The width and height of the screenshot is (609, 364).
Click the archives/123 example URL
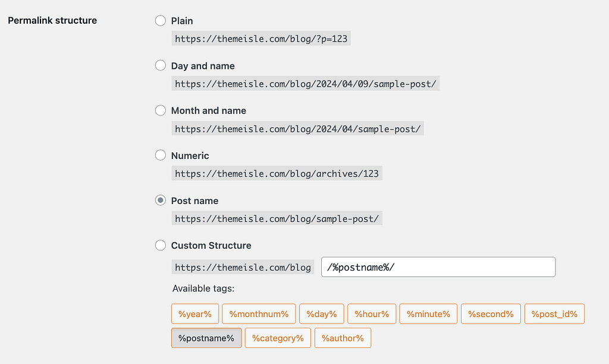click(277, 174)
